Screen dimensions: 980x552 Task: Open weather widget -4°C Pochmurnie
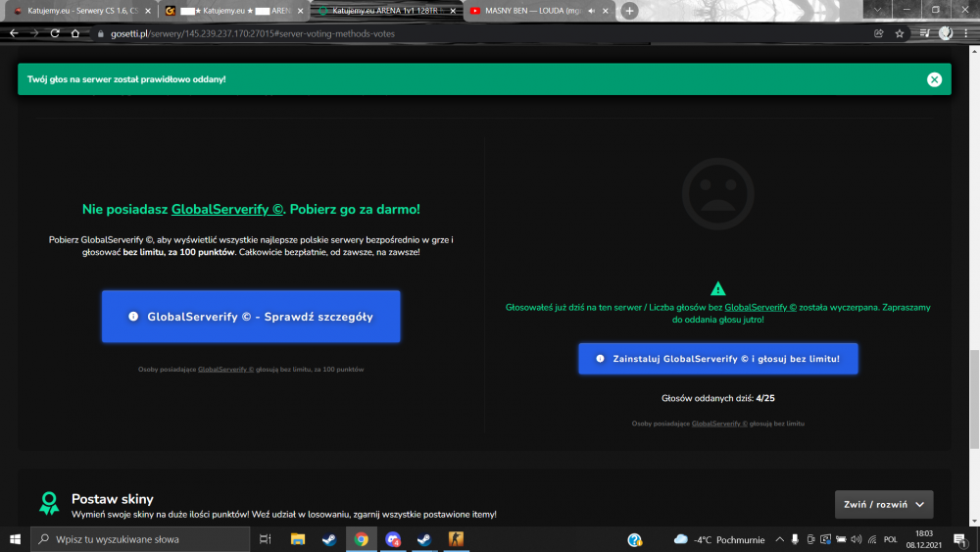(x=718, y=539)
